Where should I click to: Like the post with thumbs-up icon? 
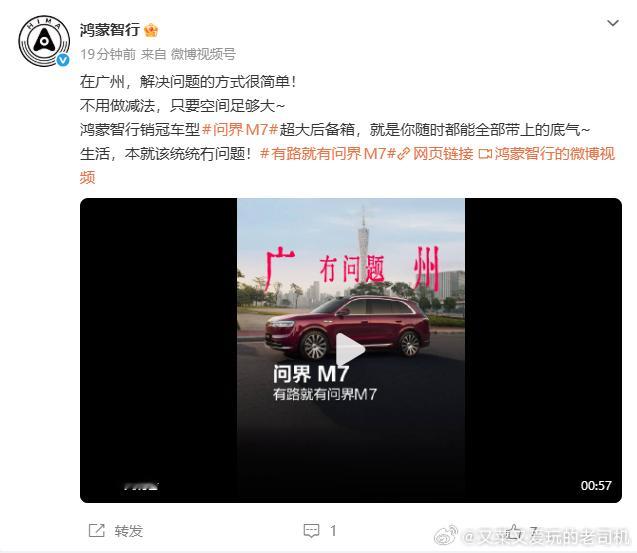tap(514, 531)
